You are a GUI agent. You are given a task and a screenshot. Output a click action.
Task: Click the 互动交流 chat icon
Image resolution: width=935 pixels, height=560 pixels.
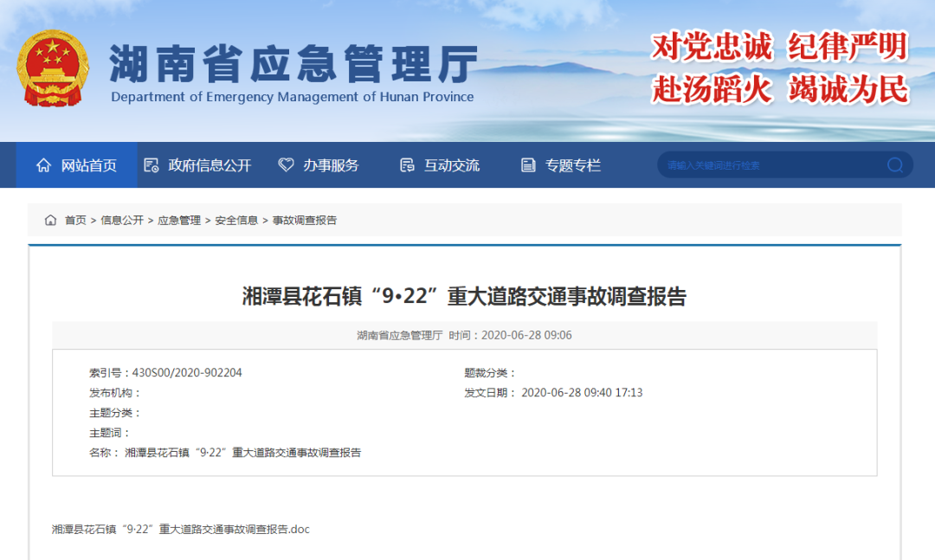coord(407,165)
